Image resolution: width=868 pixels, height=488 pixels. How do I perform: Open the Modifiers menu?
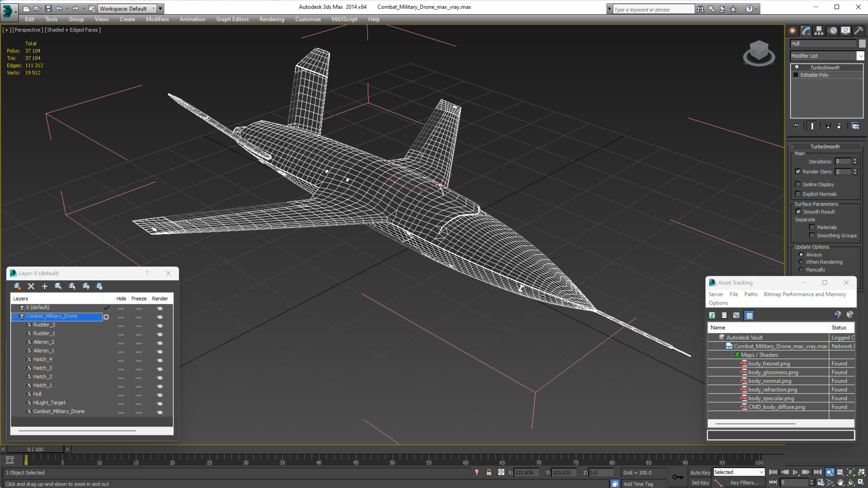tap(157, 19)
